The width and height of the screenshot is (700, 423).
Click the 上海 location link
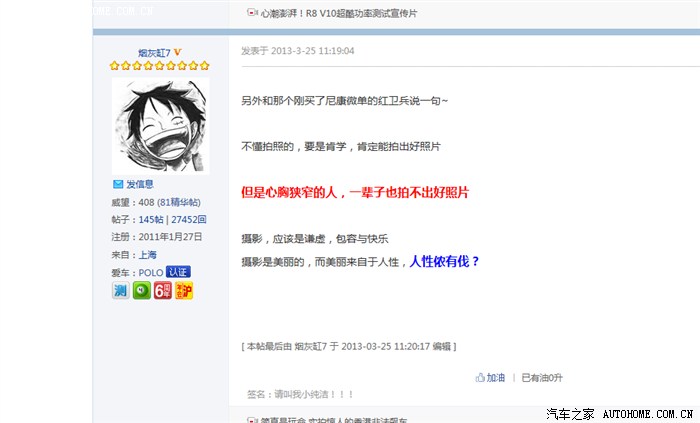point(147,255)
